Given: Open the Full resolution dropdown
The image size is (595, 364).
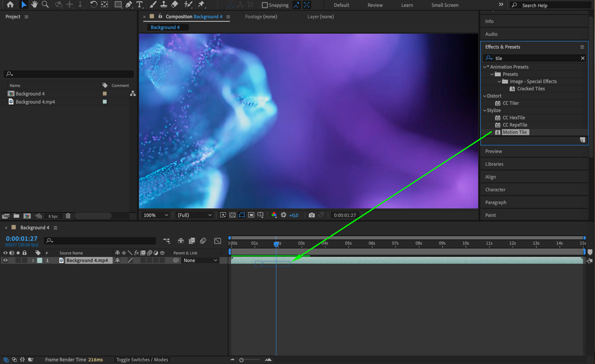Looking at the screenshot, I should [194, 215].
